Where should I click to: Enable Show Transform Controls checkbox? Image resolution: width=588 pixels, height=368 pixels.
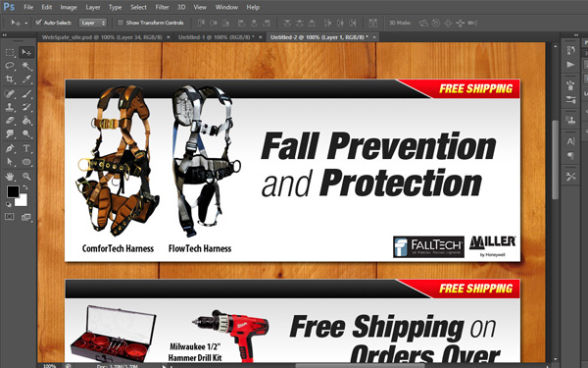coord(121,23)
